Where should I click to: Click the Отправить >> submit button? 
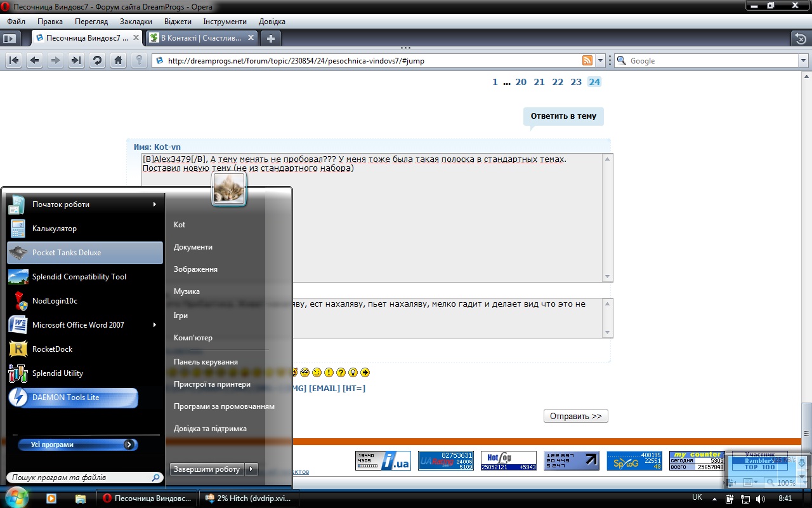coord(576,417)
